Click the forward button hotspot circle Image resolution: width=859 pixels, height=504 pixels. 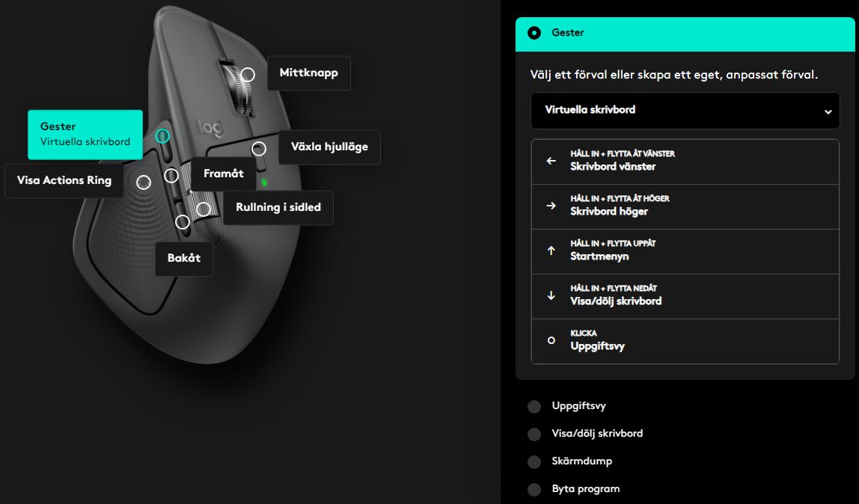point(171,176)
